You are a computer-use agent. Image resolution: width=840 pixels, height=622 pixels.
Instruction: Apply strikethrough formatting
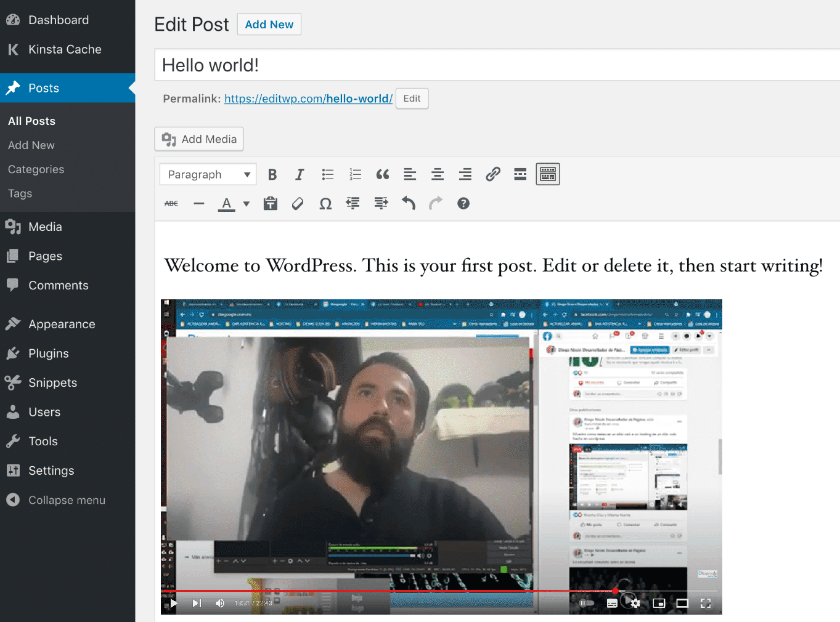(x=171, y=203)
